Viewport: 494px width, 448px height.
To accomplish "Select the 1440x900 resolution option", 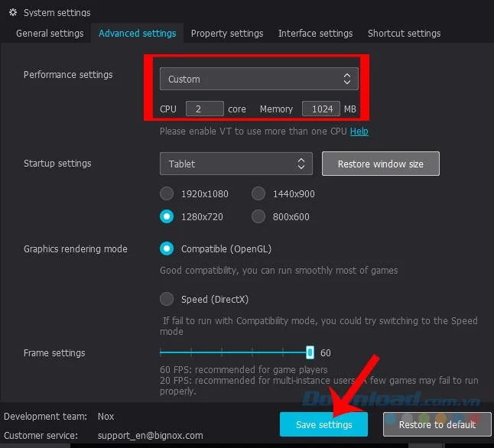I will coord(258,193).
